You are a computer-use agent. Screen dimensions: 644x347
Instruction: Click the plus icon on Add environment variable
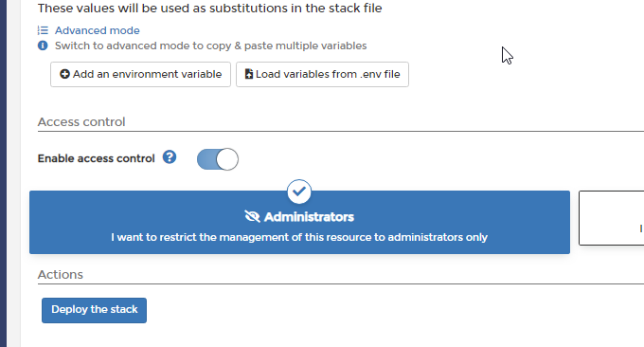tap(64, 74)
